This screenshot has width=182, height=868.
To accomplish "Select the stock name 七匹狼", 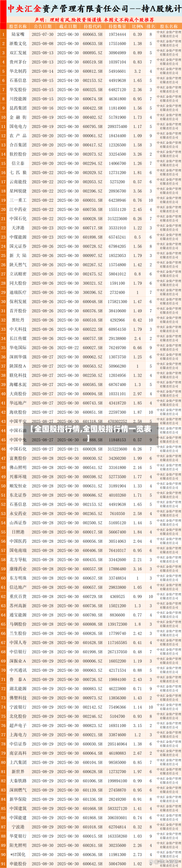I will point(18,173).
